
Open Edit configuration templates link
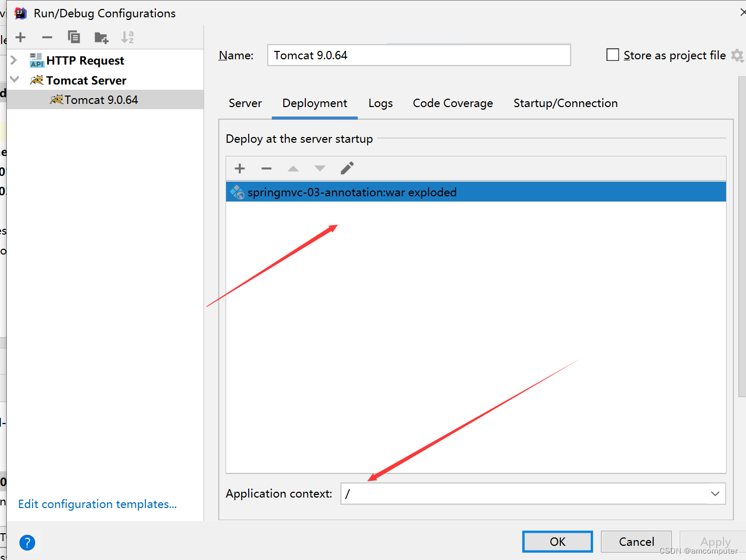(x=98, y=504)
